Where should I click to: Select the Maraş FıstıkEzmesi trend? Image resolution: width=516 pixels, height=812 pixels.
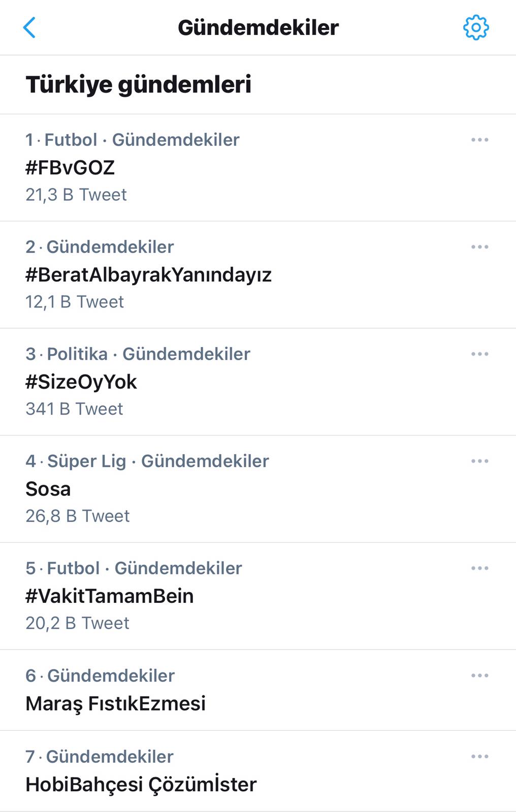pos(116,703)
